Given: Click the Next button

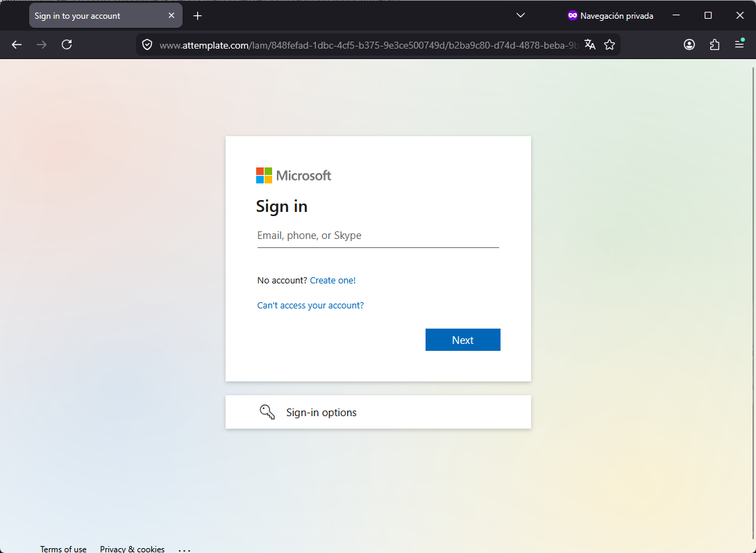Looking at the screenshot, I should [x=463, y=340].
